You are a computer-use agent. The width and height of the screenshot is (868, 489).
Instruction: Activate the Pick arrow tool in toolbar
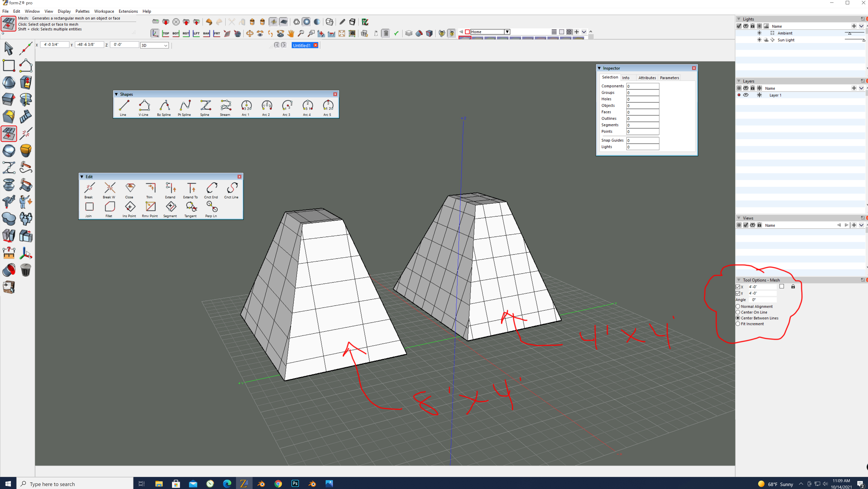[x=9, y=48]
